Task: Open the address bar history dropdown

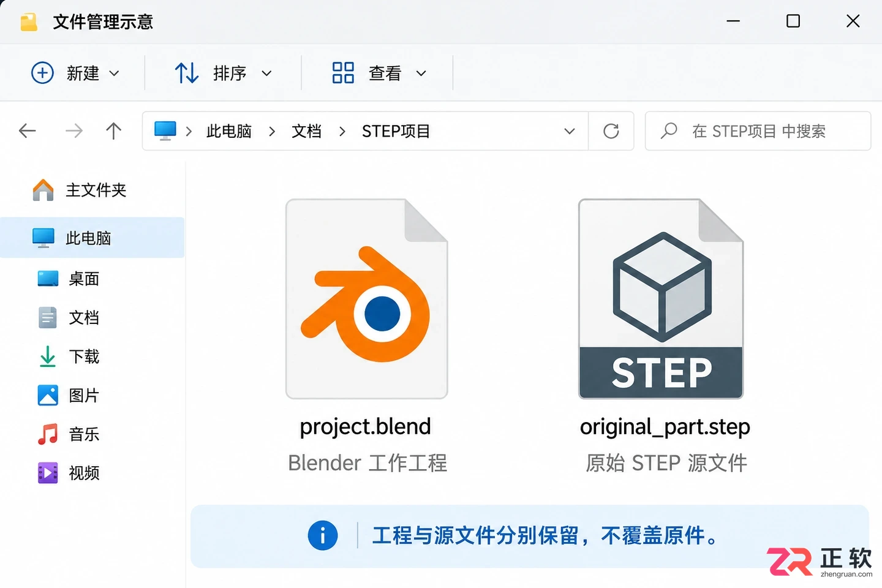Action: [570, 131]
